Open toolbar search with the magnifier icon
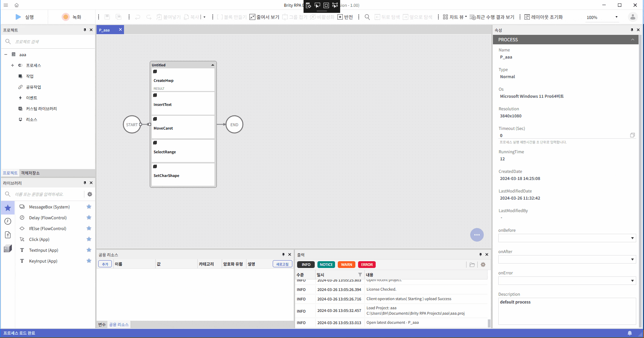644x338 pixels. [367, 17]
